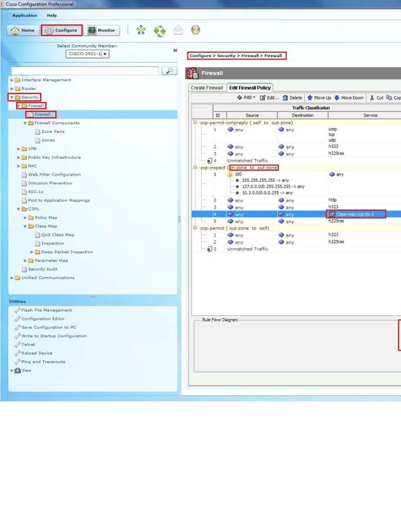Click the Destination column header

303,115
